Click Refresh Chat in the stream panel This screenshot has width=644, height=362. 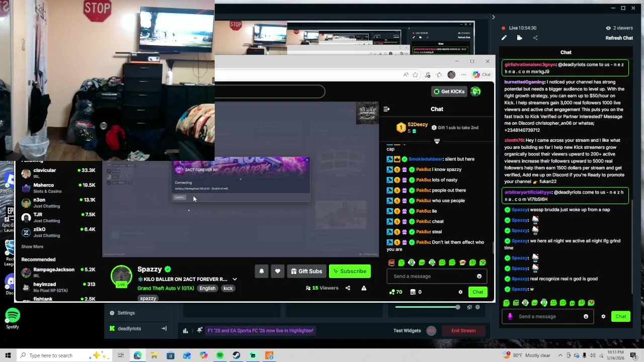(619, 38)
